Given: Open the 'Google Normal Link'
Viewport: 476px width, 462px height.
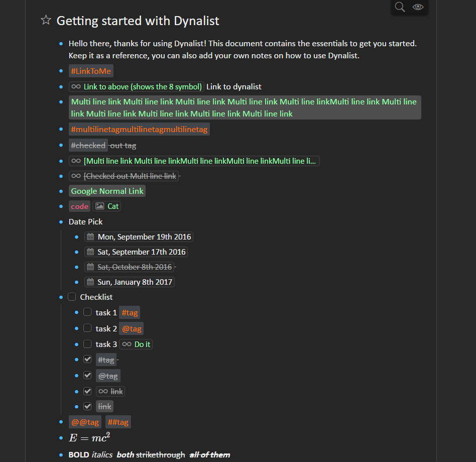Looking at the screenshot, I should [x=106, y=191].
